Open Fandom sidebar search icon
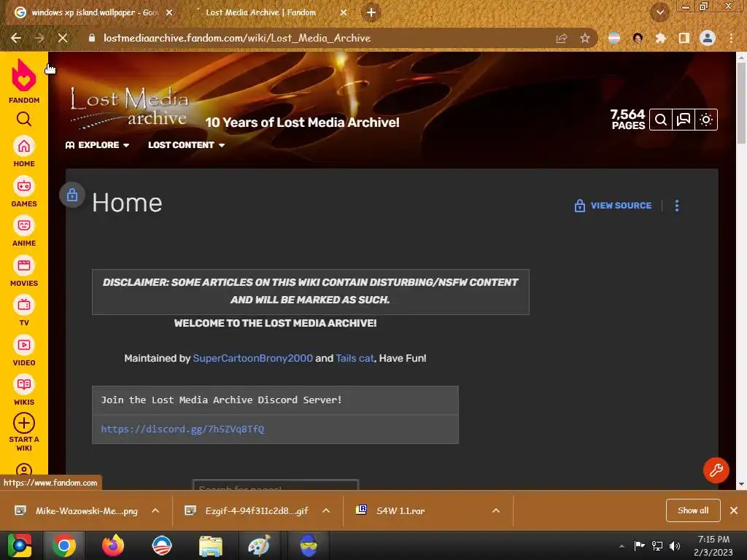 tap(24, 119)
